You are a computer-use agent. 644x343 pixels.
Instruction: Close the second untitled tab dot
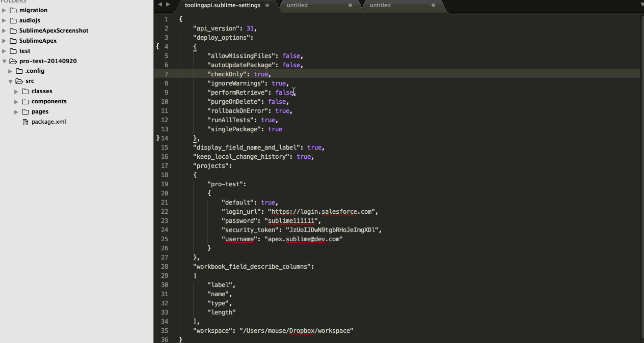pos(433,5)
